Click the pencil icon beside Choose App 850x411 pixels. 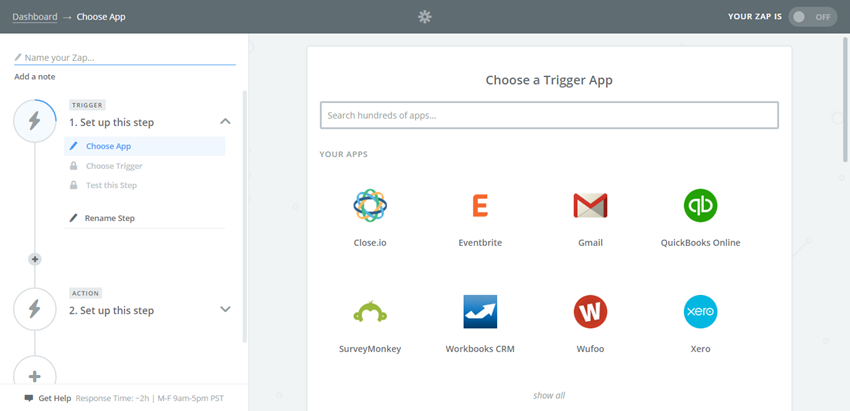tap(74, 146)
